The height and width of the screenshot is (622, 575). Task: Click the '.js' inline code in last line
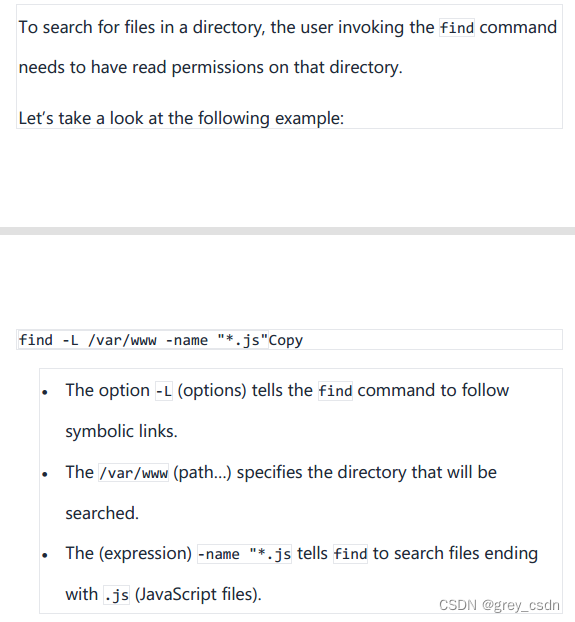coord(117,595)
